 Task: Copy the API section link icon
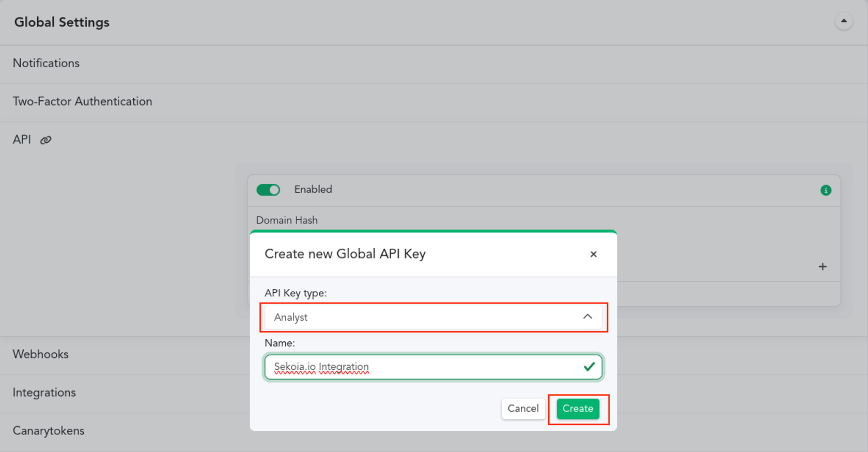(46, 140)
